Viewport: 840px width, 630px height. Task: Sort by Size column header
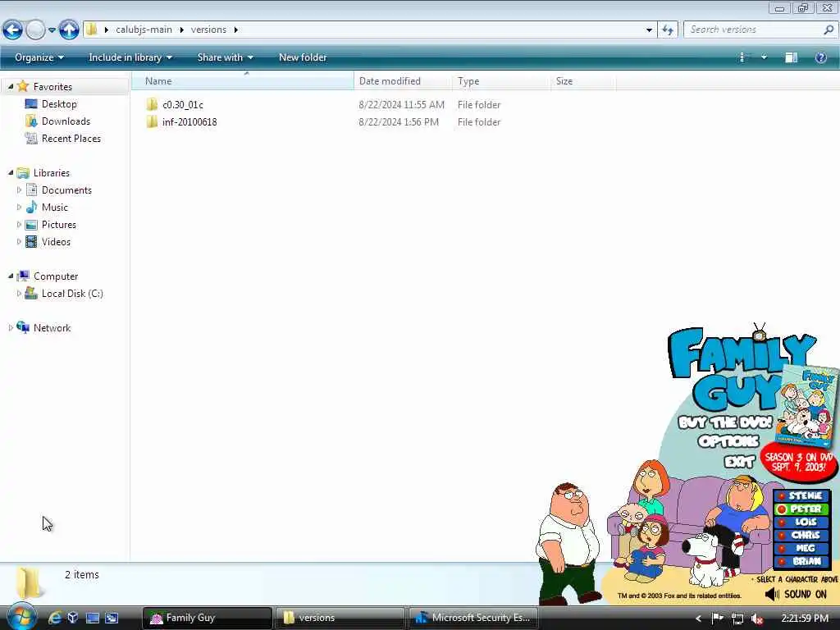583,81
